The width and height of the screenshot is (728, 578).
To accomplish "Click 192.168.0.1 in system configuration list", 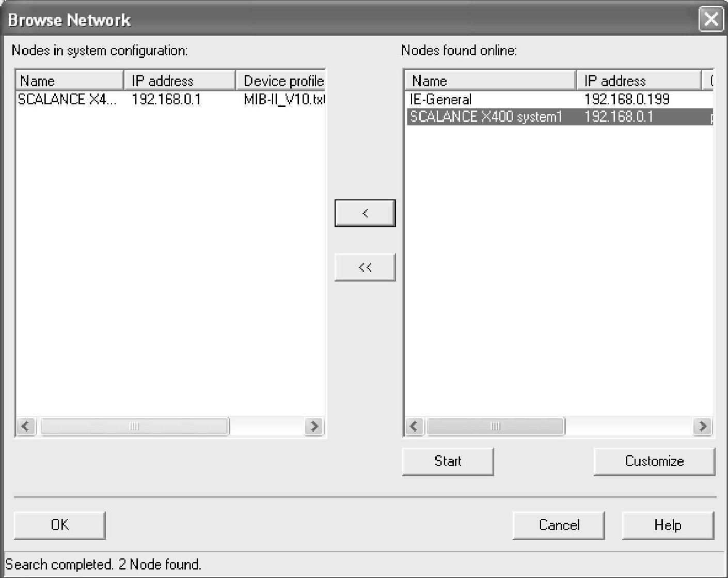I will pyautogui.click(x=166, y=99).
